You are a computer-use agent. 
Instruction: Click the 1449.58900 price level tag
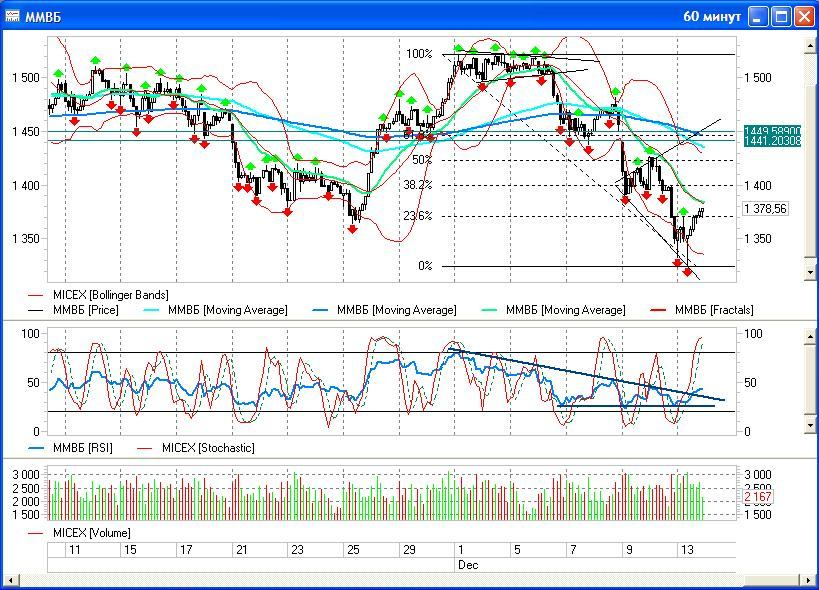coord(772,131)
